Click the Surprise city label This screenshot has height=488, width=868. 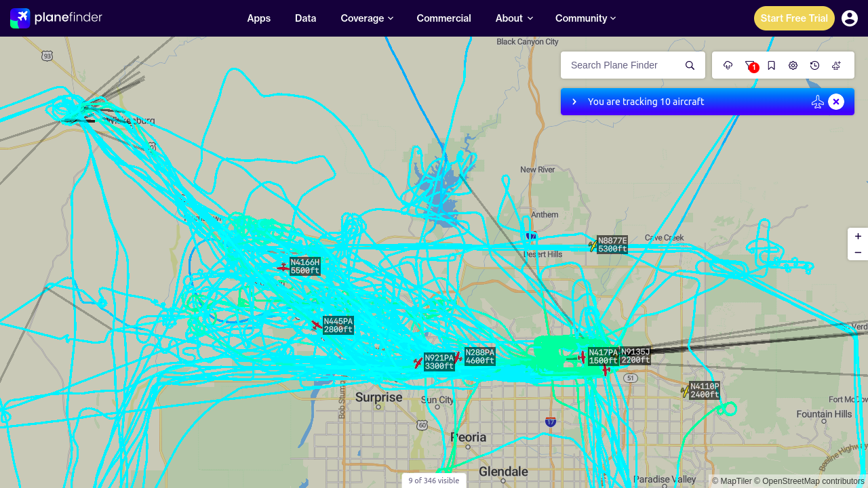tap(379, 398)
